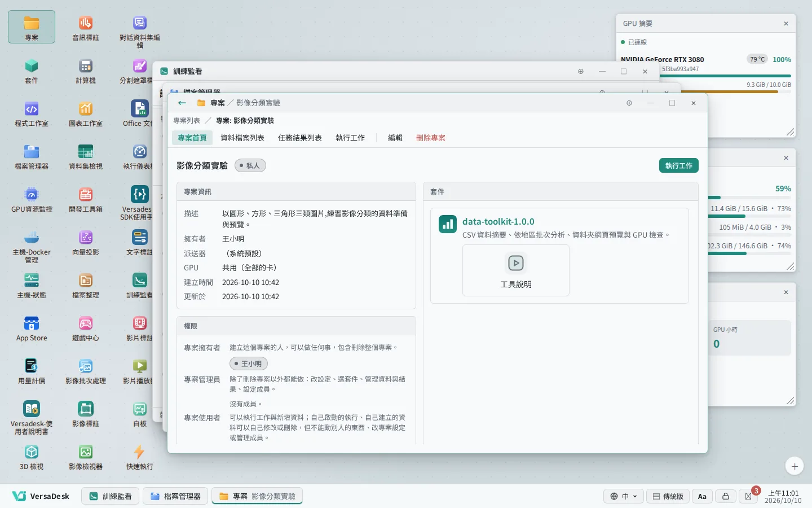
Task: Open the 3D 檢視 desktop icon
Action: coord(32,456)
